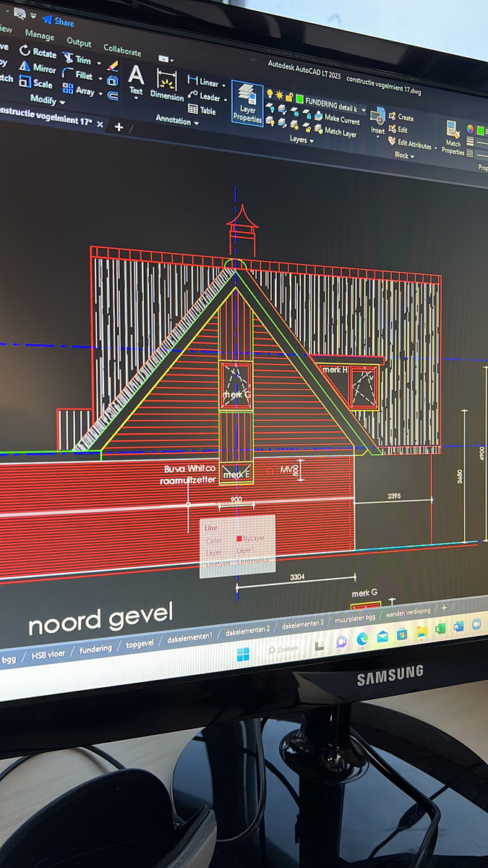
Task: Click Edit block
Action: 398,129
